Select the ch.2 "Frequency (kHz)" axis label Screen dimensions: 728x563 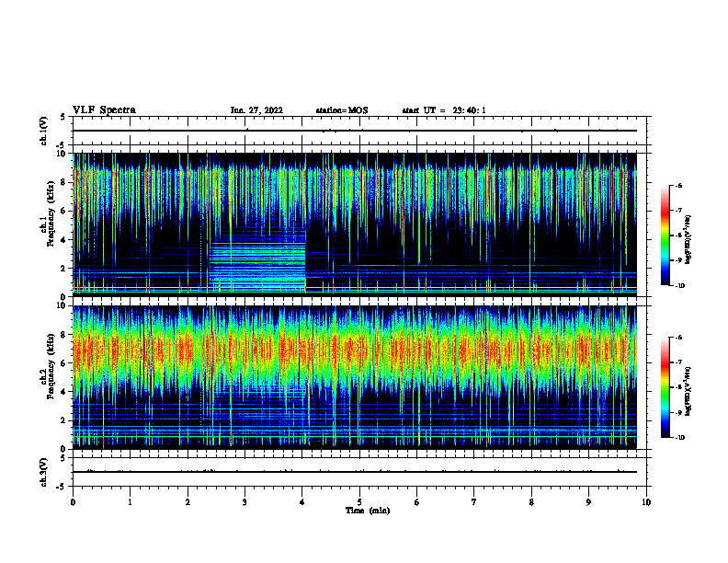click(51, 366)
